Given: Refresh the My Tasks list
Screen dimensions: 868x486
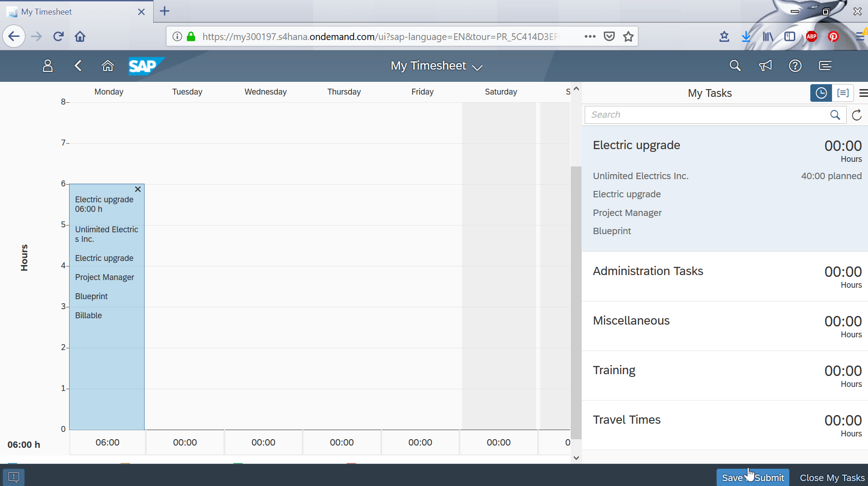Looking at the screenshot, I should [x=856, y=115].
